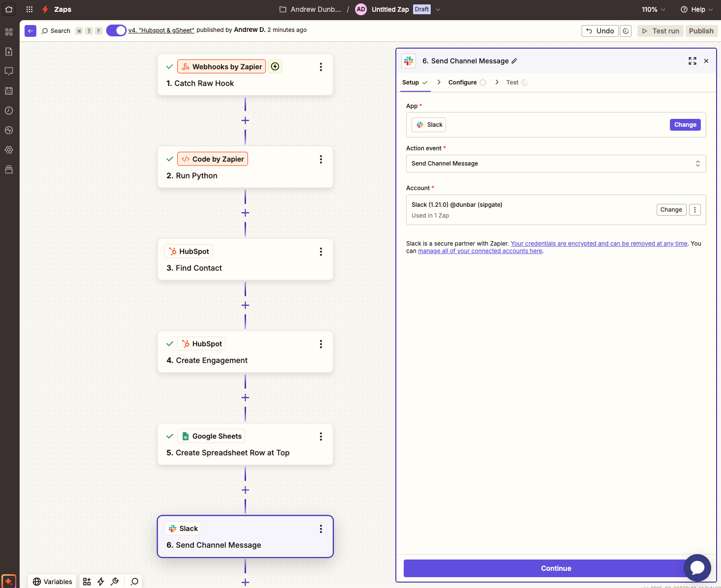
Task: Open the zap history clock sidebar icon
Action: (x=9, y=111)
